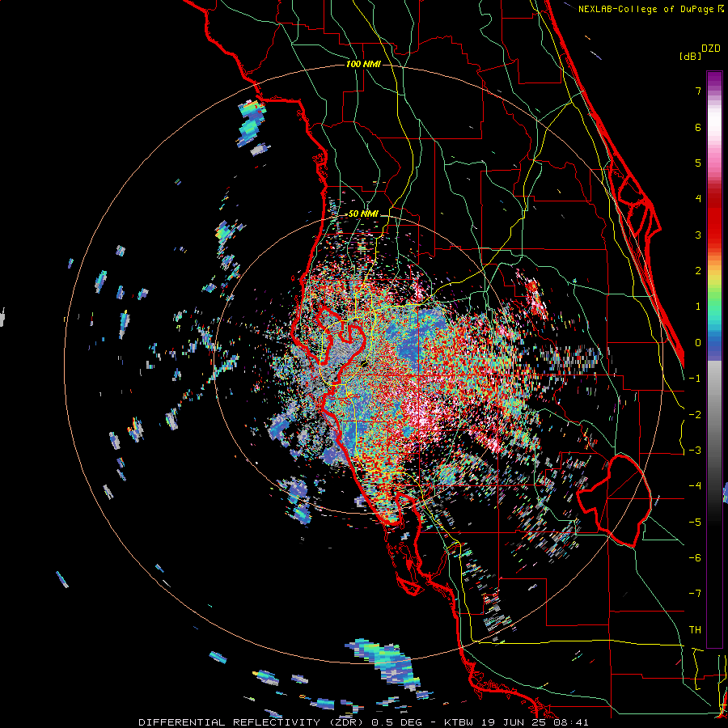Click the 6 value on color scale
Image resolution: width=728 pixels, height=728 pixels.
[x=698, y=127]
